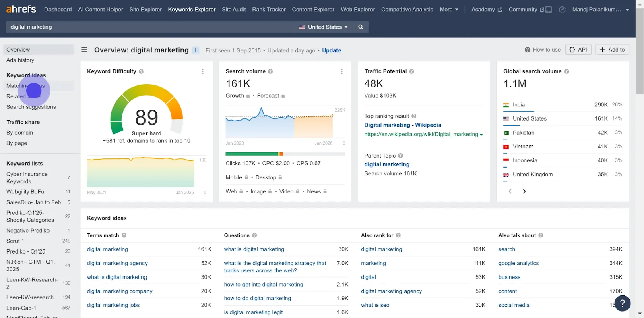Viewport: 644px width, 318px height.
Task: Click the Also rank for help icon
Action: (x=398, y=235)
